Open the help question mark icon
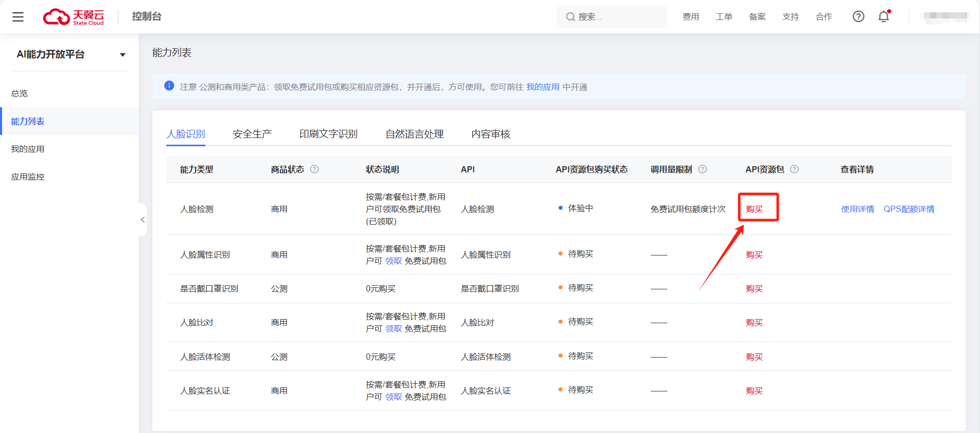Viewport: 980px width, 433px height. (858, 16)
